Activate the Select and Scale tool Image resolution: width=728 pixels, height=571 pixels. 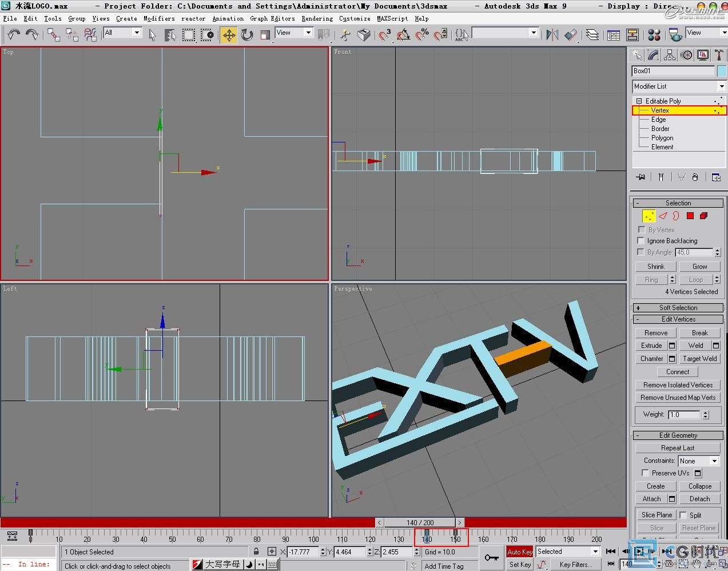pyautogui.click(x=265, y=35)
